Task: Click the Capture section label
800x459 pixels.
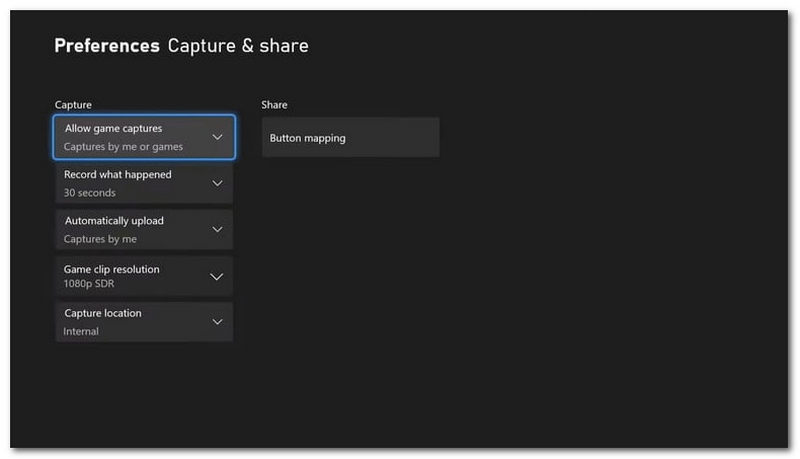Action: pyautogui.click(x=73, y=105)
